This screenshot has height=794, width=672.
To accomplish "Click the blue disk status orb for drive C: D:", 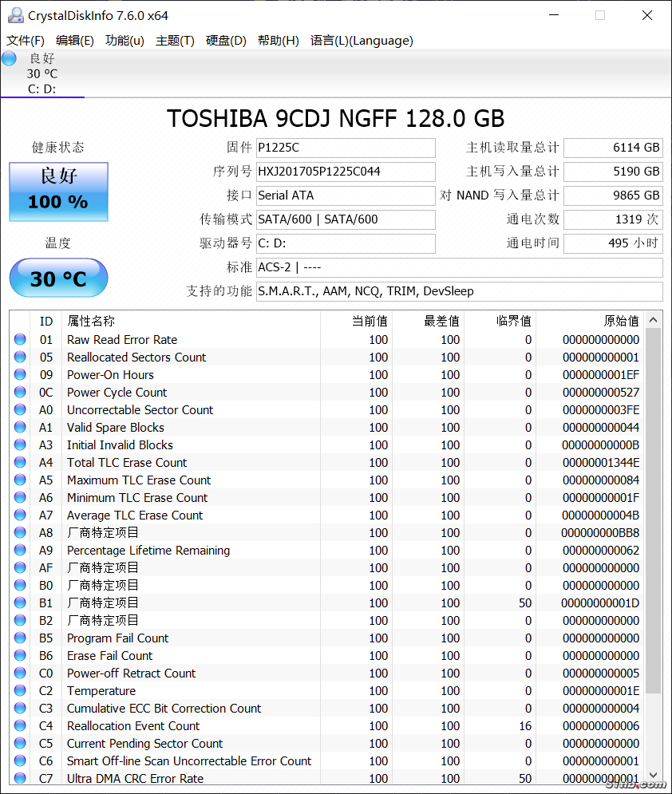I will [x=10, y=58].
